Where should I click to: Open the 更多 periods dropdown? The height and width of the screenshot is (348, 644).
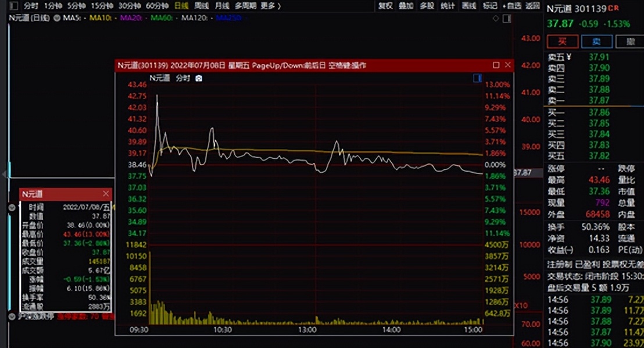point(270,6)
